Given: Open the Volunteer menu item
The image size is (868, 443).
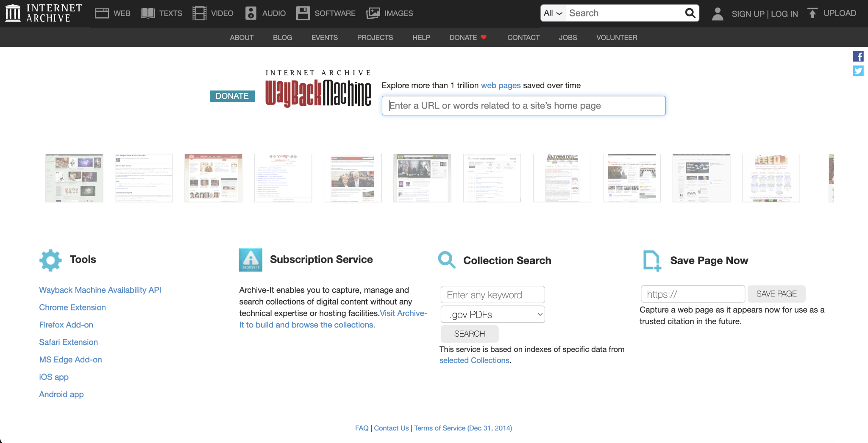Looking at the screenshot, I should point(617,38).
